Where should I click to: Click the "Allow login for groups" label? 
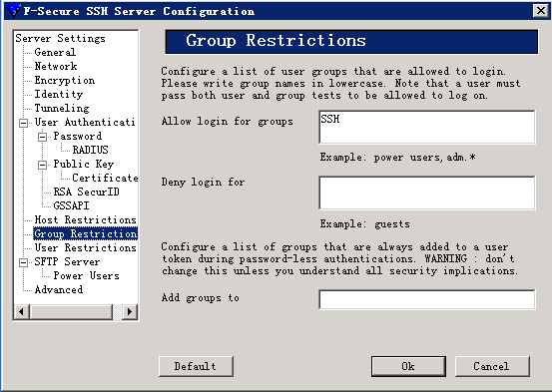pyautogui.click(x=227, y=122)
